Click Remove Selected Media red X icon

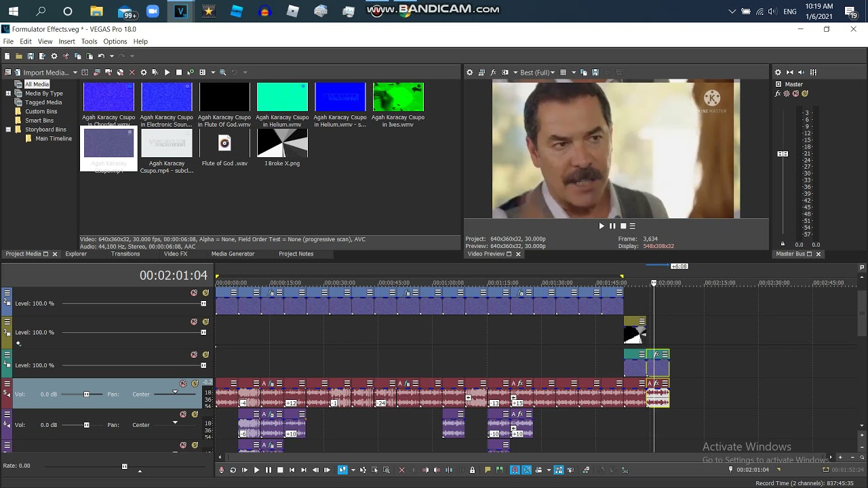(x=132, y=73)
